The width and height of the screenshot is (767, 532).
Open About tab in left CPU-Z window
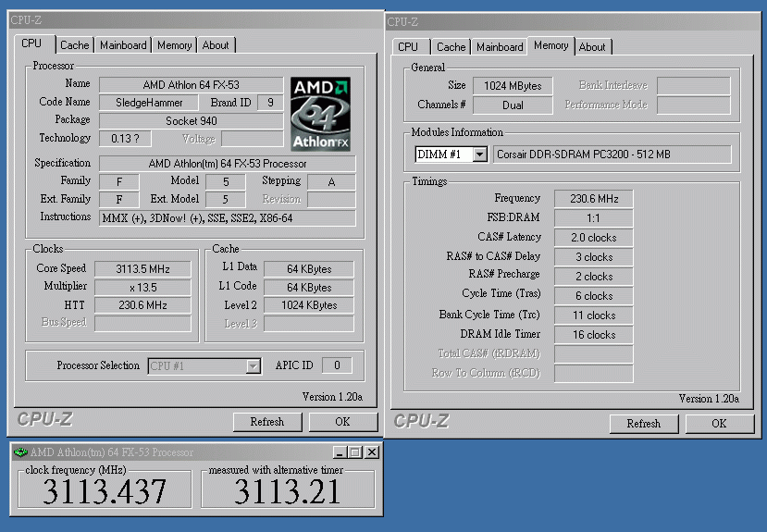(x=216, y=45)
